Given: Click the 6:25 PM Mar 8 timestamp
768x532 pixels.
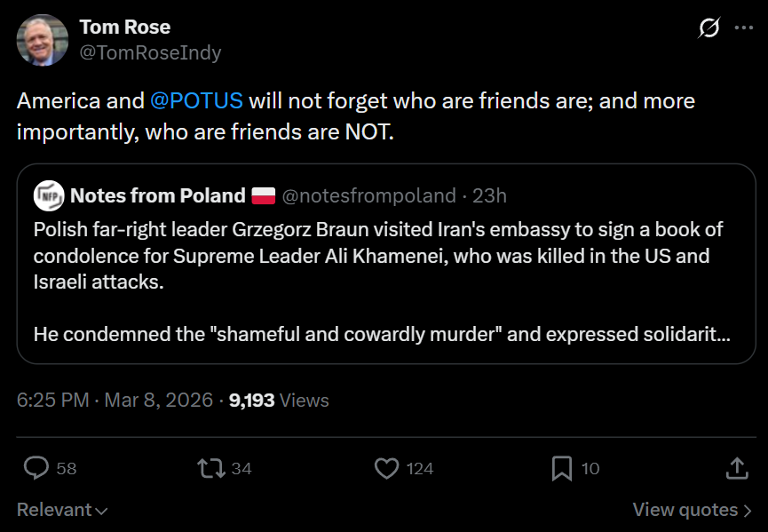Looking at the screenshot, I should click(x=115, y=401).
